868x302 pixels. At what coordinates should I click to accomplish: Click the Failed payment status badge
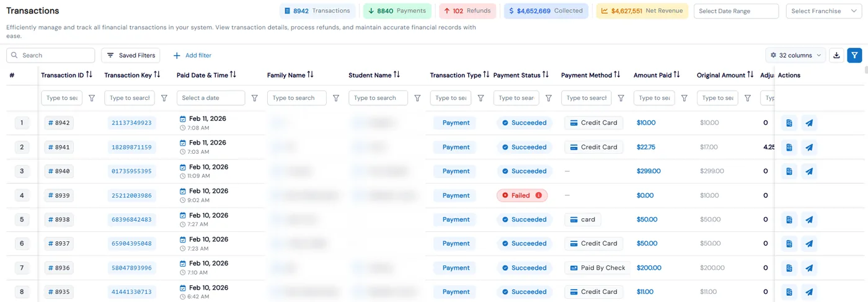click(x=522, y=195)
